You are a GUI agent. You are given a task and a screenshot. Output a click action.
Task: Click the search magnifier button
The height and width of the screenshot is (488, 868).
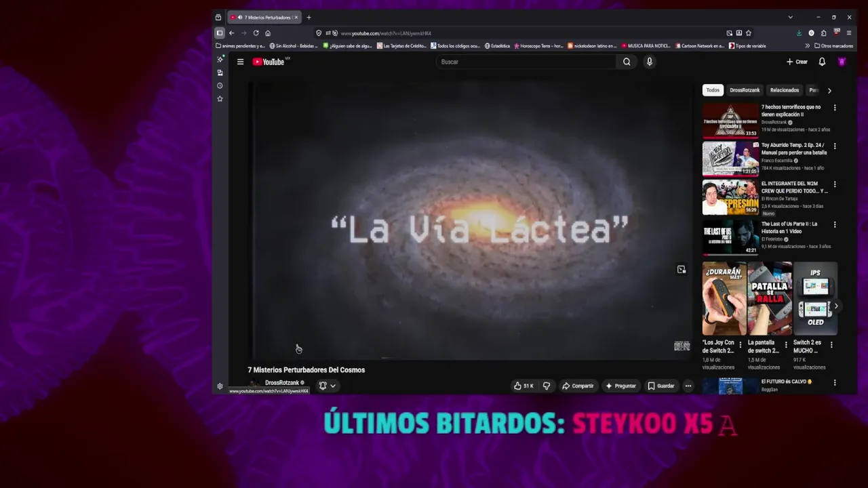(627, 62)
